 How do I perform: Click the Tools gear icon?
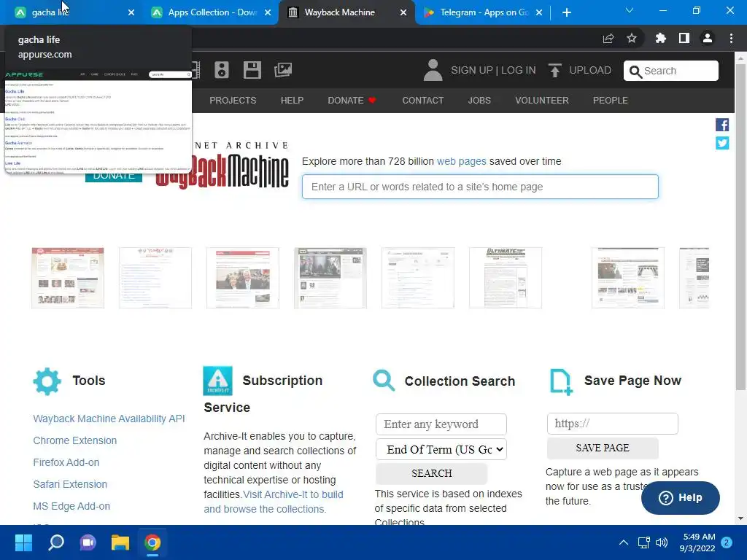pyautogui.click(x=47, y=381)
